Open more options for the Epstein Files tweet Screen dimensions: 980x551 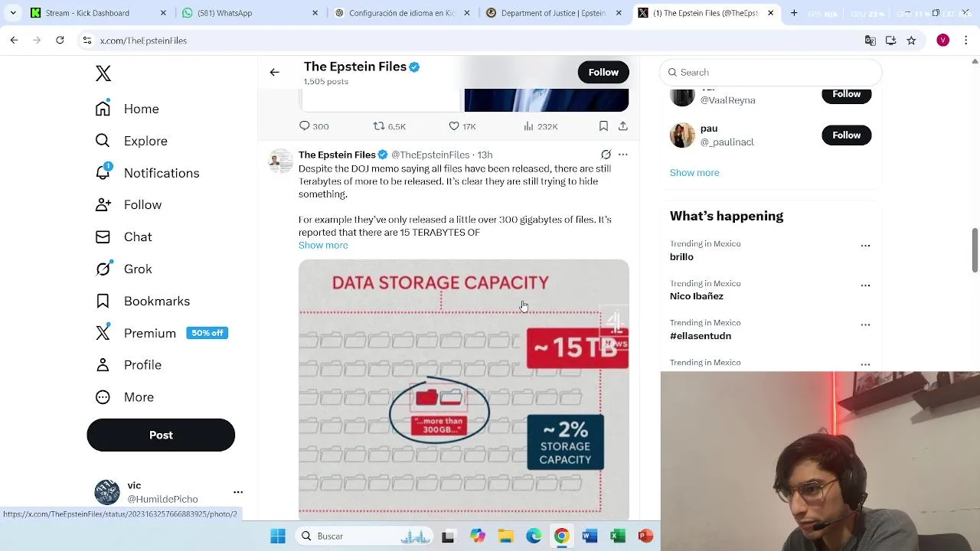click(x=623, y=155)
